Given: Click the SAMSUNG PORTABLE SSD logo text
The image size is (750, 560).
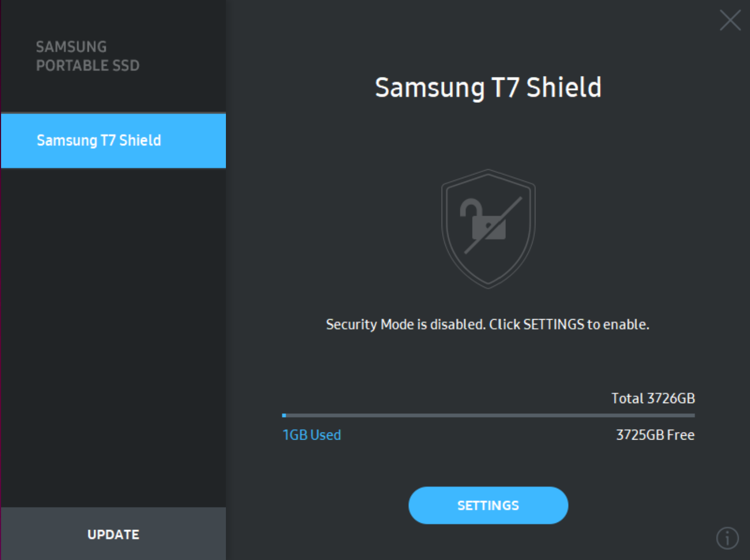Looking at the screenshot, I should tap(87, 56).
